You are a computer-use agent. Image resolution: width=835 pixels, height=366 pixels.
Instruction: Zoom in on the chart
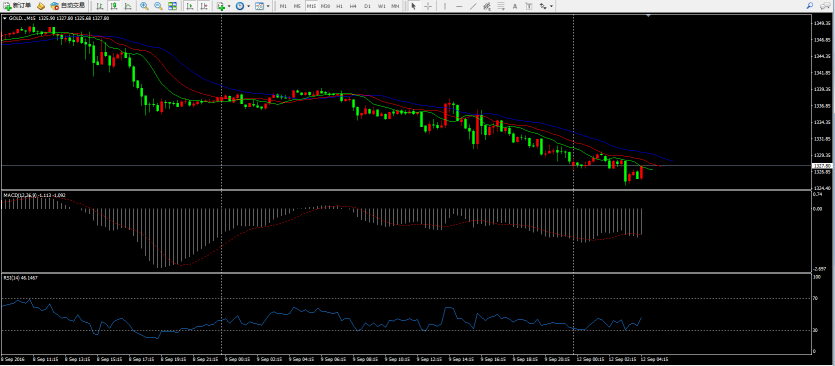(144, 6)
